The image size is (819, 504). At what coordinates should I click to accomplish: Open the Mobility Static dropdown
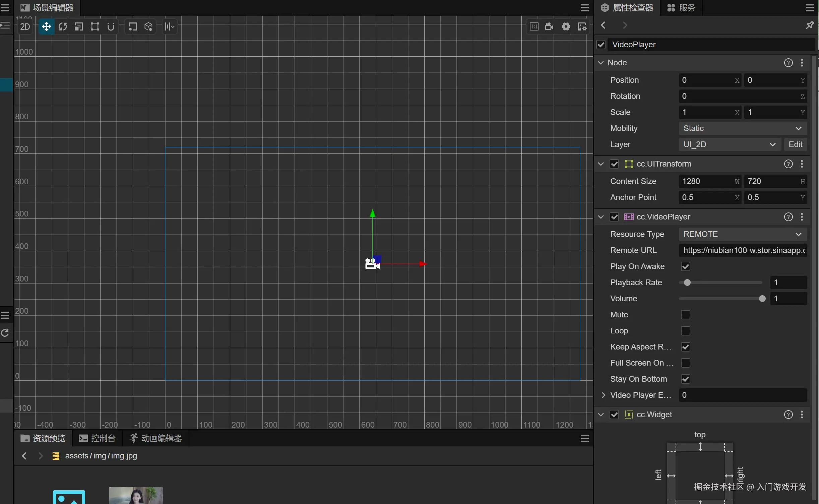click(742, 128)
